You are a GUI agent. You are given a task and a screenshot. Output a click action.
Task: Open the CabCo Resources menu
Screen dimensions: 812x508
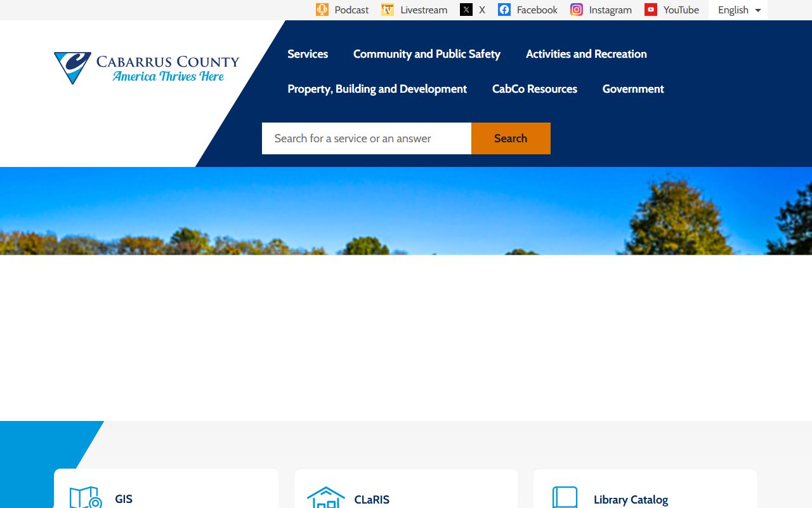(x=535, y=89)
